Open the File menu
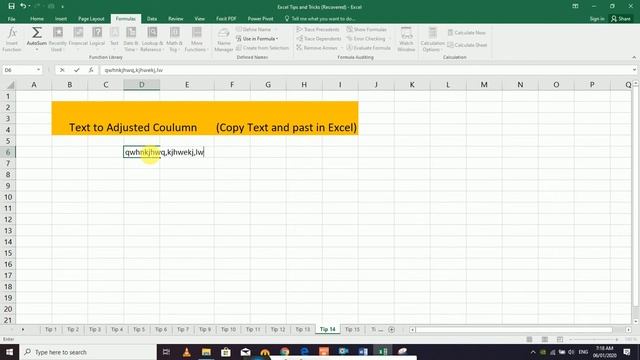Image resolution: width=640 pixels, height=360 pixels. (x=11, y=19)
